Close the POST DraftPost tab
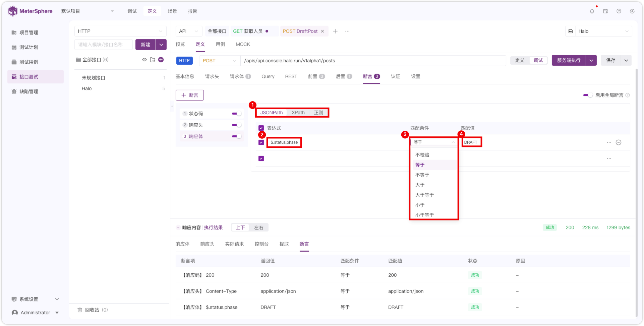This screenshot has width=644, height=326. pyautogui.click(x=323, y=31)
